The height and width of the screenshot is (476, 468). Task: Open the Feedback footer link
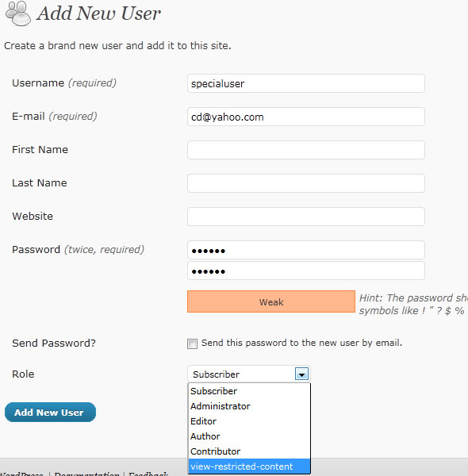[x=148, y=474]
